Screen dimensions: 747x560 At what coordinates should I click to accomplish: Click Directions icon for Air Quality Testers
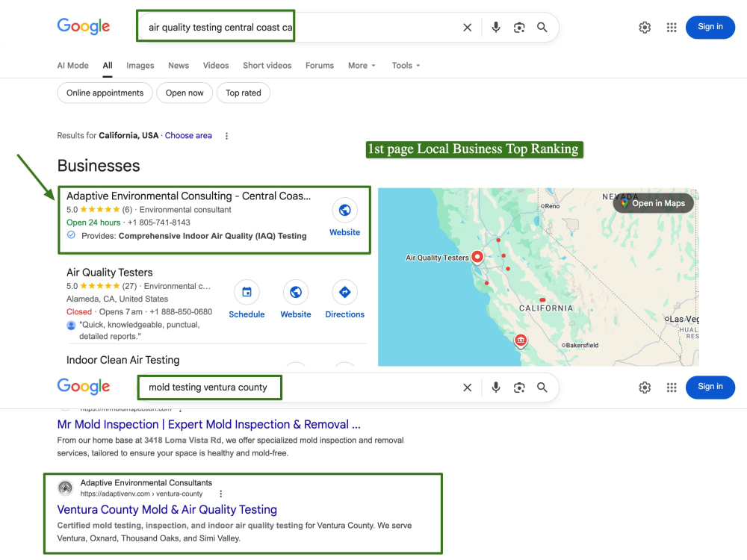point(344,292)
